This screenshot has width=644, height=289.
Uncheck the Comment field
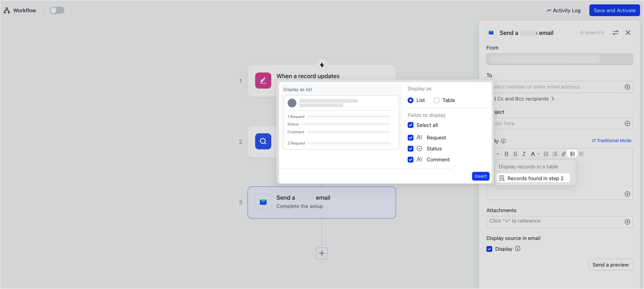pos(410,160)
